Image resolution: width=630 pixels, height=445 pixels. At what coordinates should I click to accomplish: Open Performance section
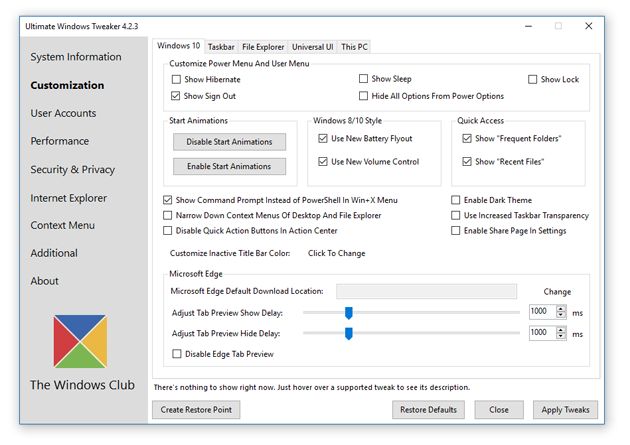59,141
